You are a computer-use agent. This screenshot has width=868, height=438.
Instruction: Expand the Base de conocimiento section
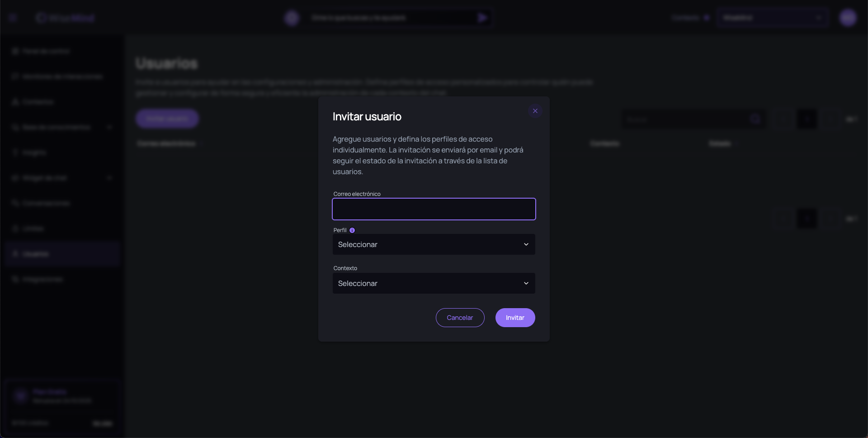point(109,127)
